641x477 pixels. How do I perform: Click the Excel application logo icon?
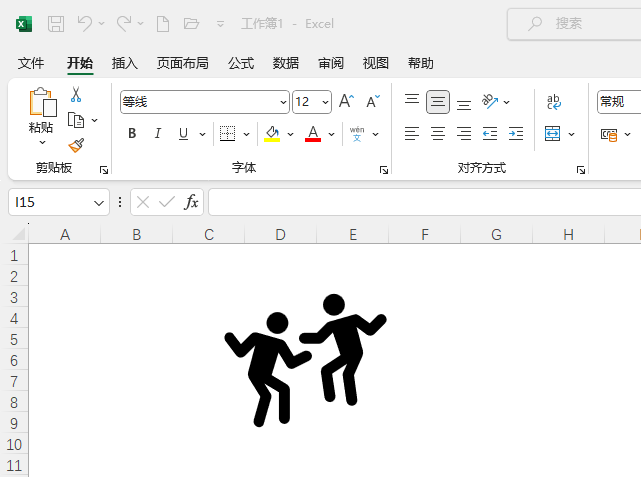pos(24,24)
